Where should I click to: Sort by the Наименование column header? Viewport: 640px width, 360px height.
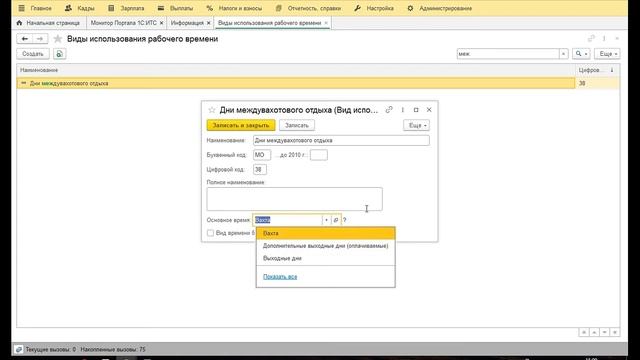coord(296,70)
